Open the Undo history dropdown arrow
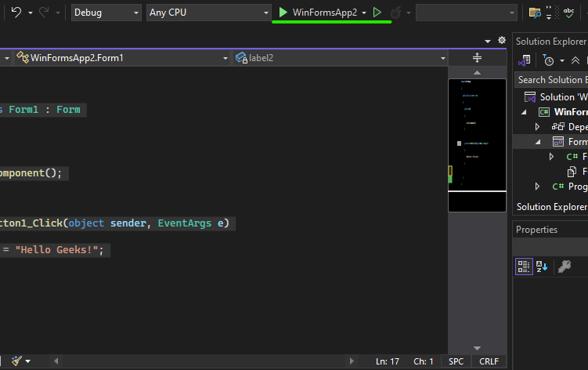The width and height of the screenshot is (588, 370). pos(31,13)
